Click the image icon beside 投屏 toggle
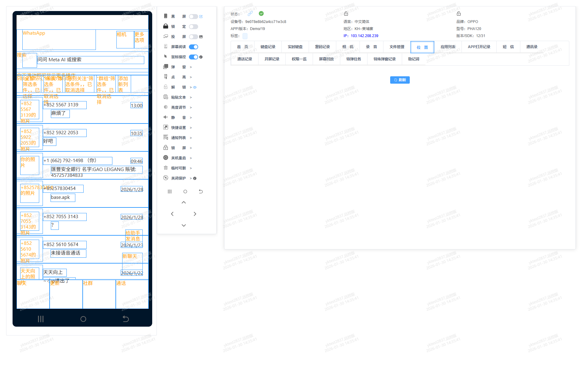588x372 pixels. [x=201, y=37]
